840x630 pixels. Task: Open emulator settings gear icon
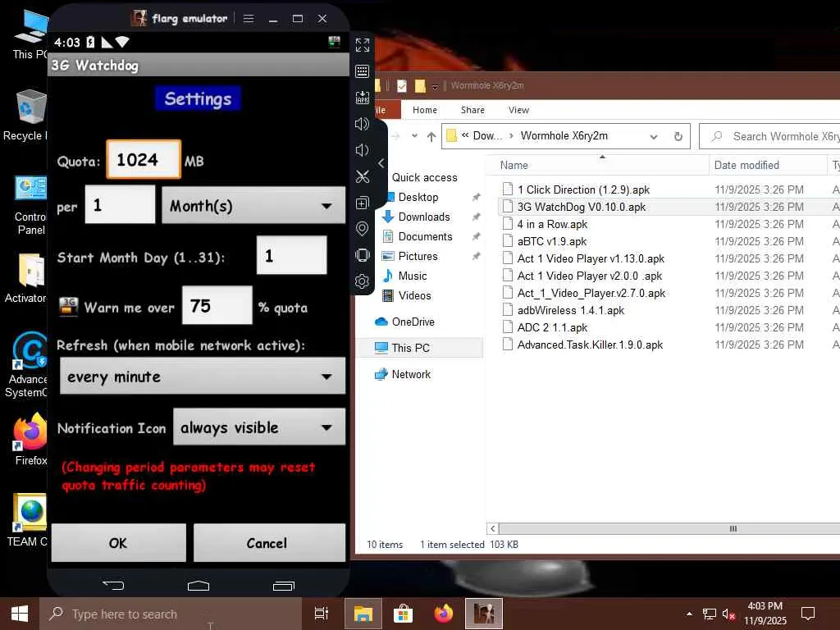(362, 281)
